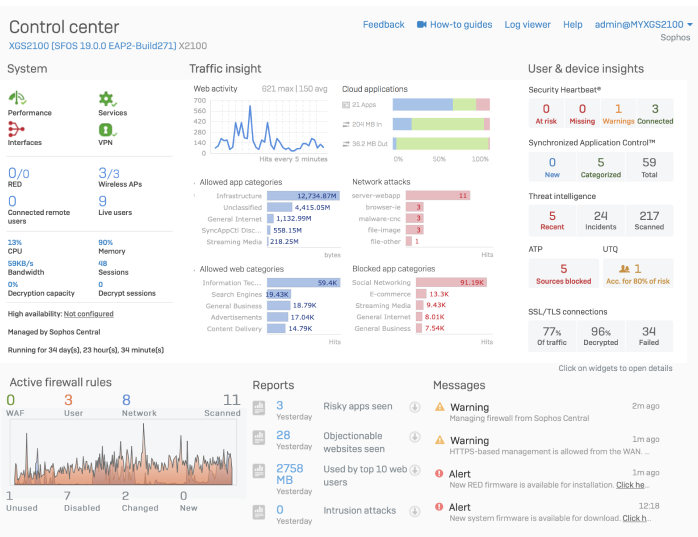Image resolution: width=698 pixels, height=537 pixels.
Task: Open the Services gear icon
Action: (x=107, y=99)
